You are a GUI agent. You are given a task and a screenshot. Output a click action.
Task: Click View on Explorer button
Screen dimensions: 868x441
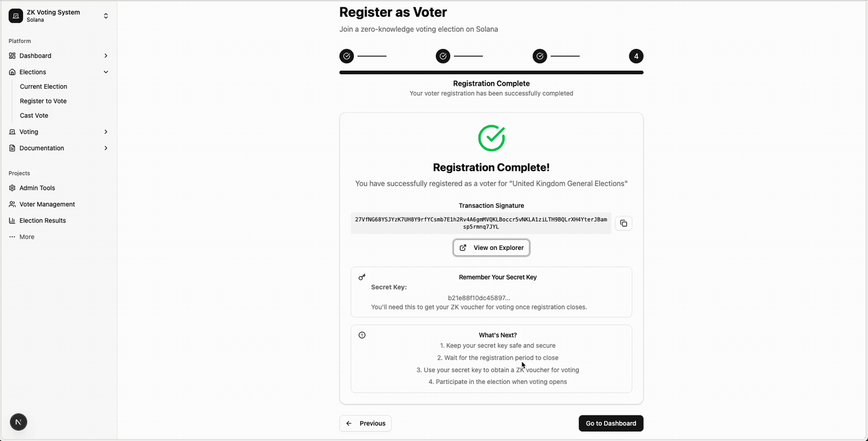click(x=491, y=247)
